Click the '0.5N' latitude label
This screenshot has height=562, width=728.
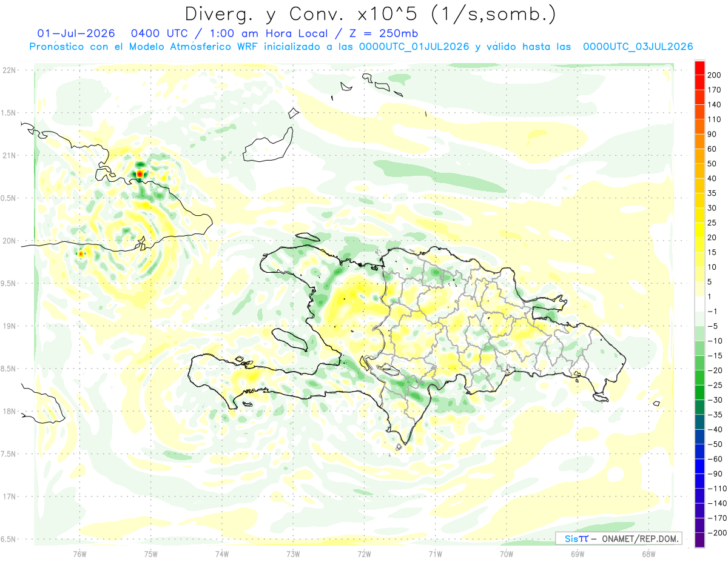point(8,198)
